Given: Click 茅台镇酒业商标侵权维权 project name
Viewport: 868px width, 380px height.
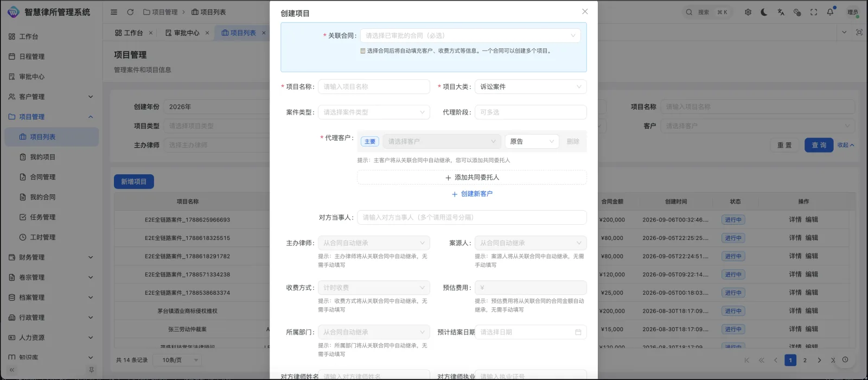Looking at the screenshot, I should pyautogui.click(x=188, y=311).
